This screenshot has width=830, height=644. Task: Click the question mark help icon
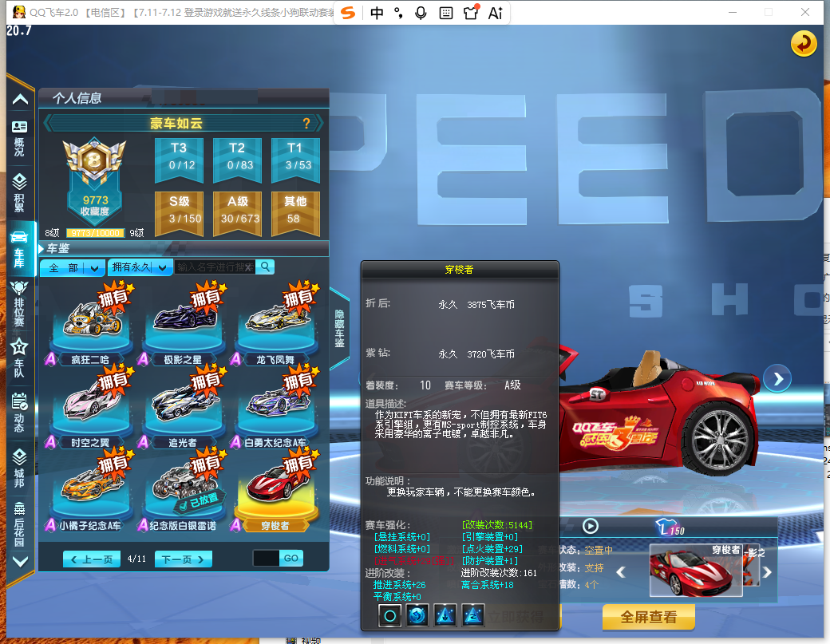pos(306,124)
